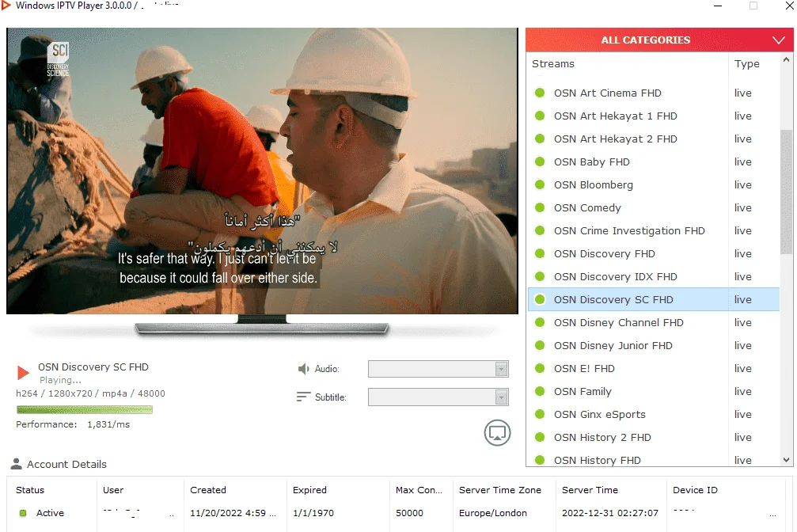This screenshot has width=797, height=532.
Task: Click green status dot for OSN E! FHD
Action: 540,368
